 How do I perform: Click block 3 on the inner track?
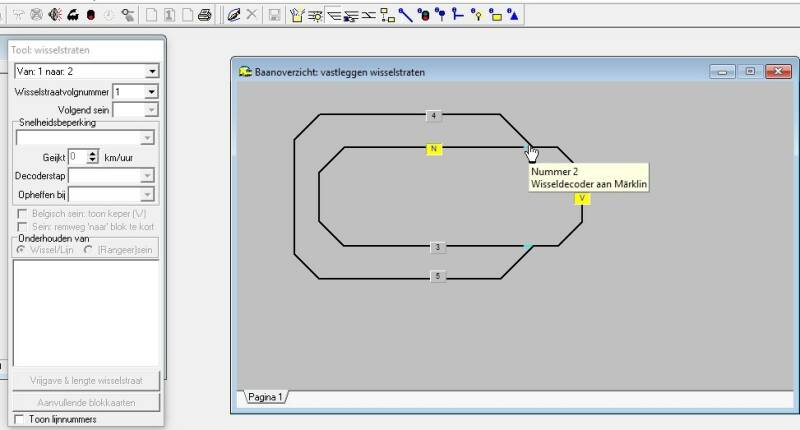pos(437,247)
